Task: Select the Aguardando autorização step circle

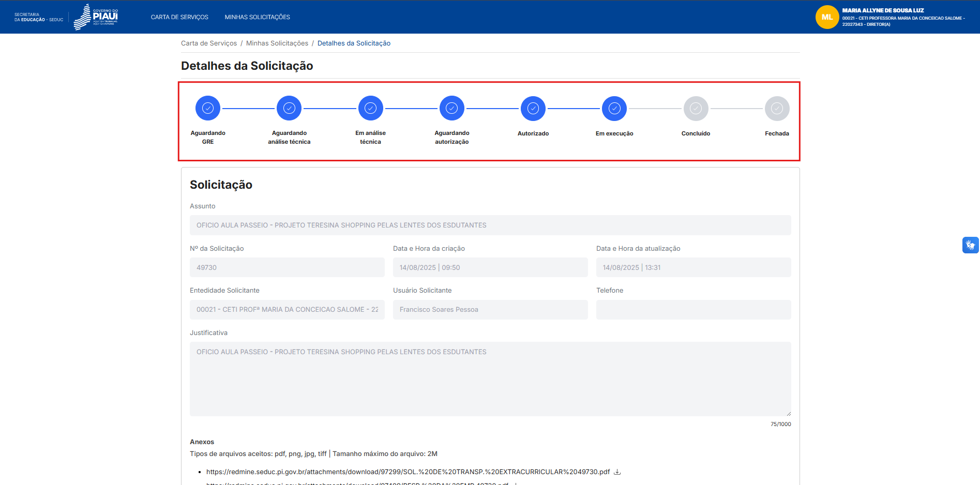Action: click(451, 108)
